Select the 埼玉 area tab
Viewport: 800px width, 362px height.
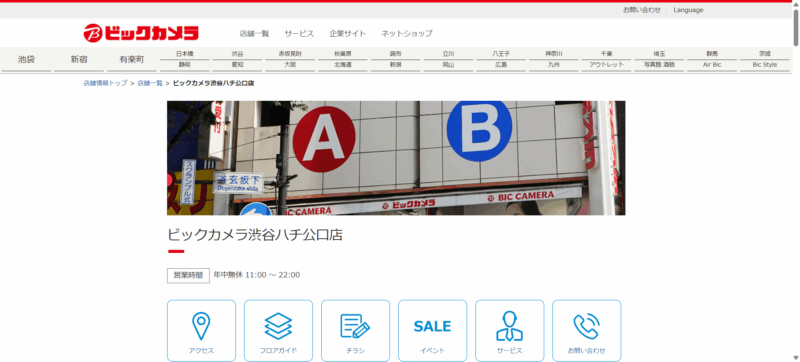point(659,54)
